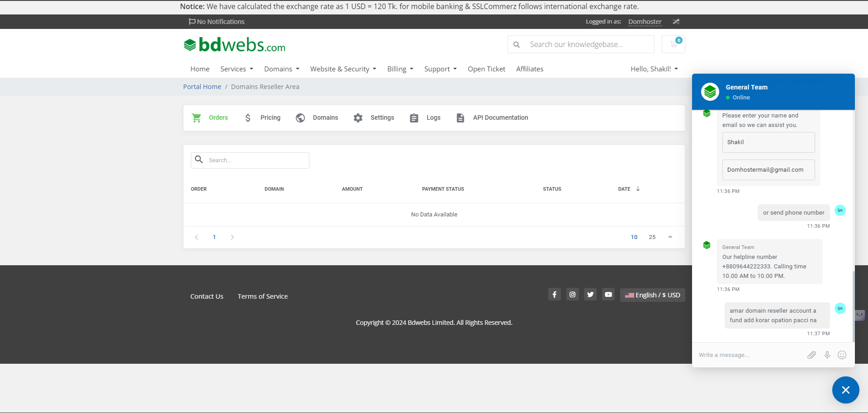Go to previous page arrow in pagination

click(x=196, y=237)
